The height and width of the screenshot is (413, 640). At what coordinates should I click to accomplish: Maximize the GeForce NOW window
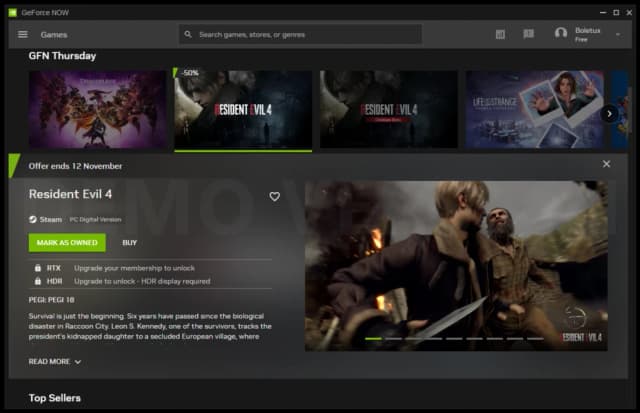(x=616, y=13)
